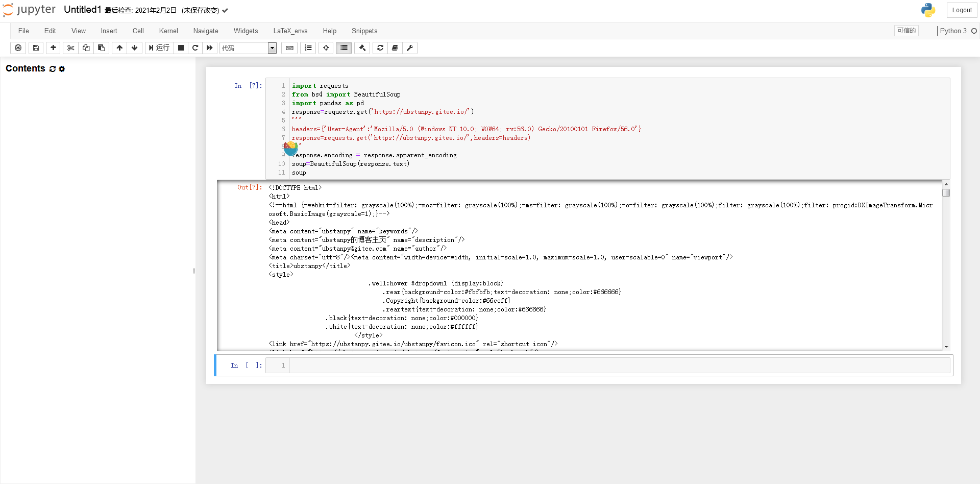Click the In [7] prompt label
The image size is (980, 484).
tap(248, 86)
